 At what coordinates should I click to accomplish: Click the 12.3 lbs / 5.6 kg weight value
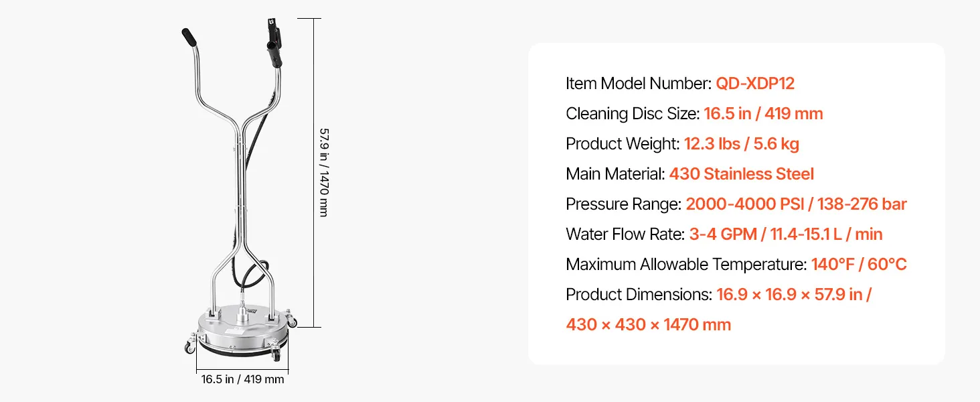[x=742, y=144]
